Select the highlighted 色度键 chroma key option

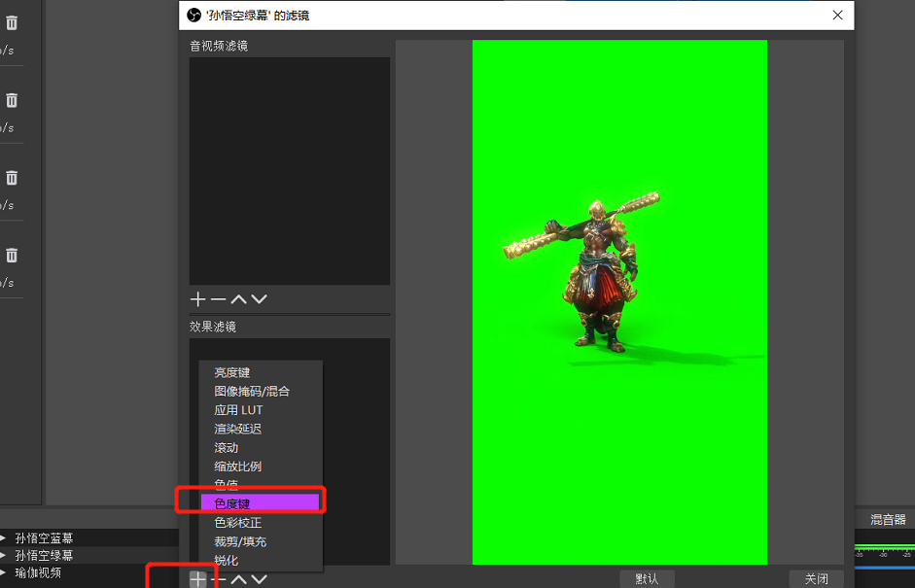[x=261, y=502]
